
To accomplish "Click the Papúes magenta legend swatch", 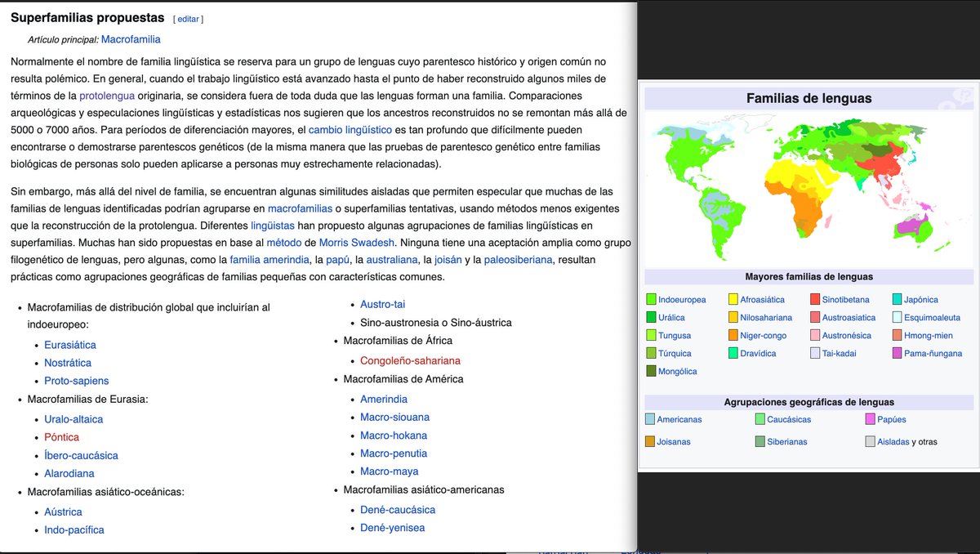I will tap(870, 419).
